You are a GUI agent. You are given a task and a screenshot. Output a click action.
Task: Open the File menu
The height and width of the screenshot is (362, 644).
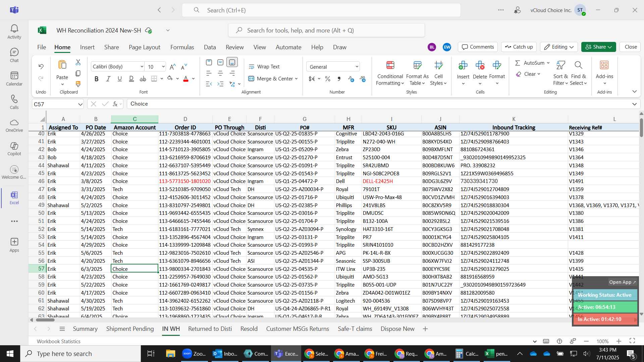42,47
